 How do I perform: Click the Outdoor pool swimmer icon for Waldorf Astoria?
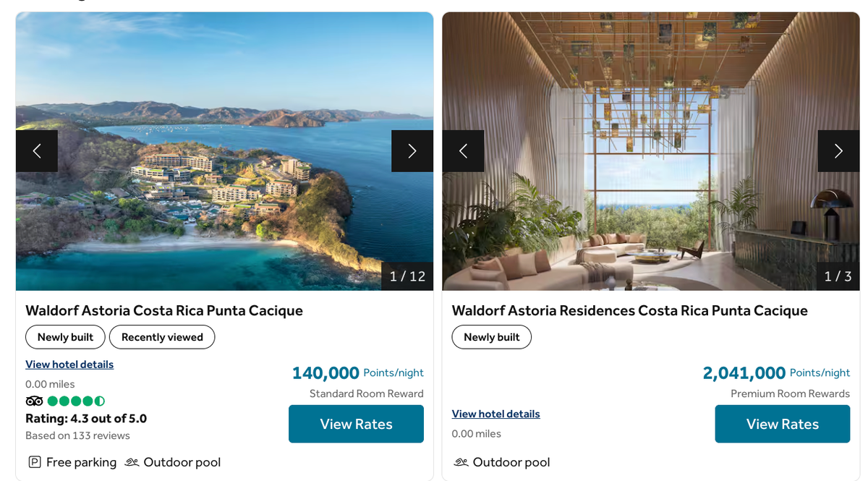coord(131,461)
